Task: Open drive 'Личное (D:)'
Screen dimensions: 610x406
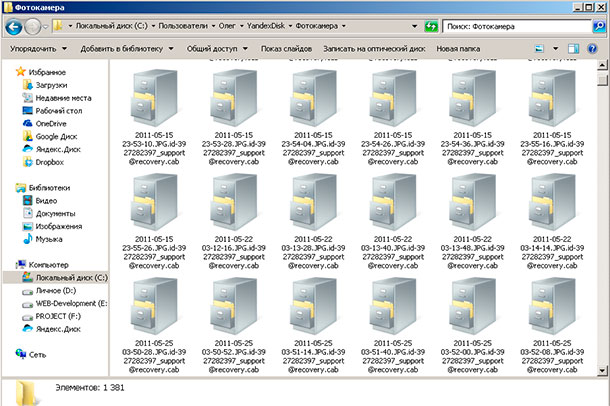Action: (49, 290)
